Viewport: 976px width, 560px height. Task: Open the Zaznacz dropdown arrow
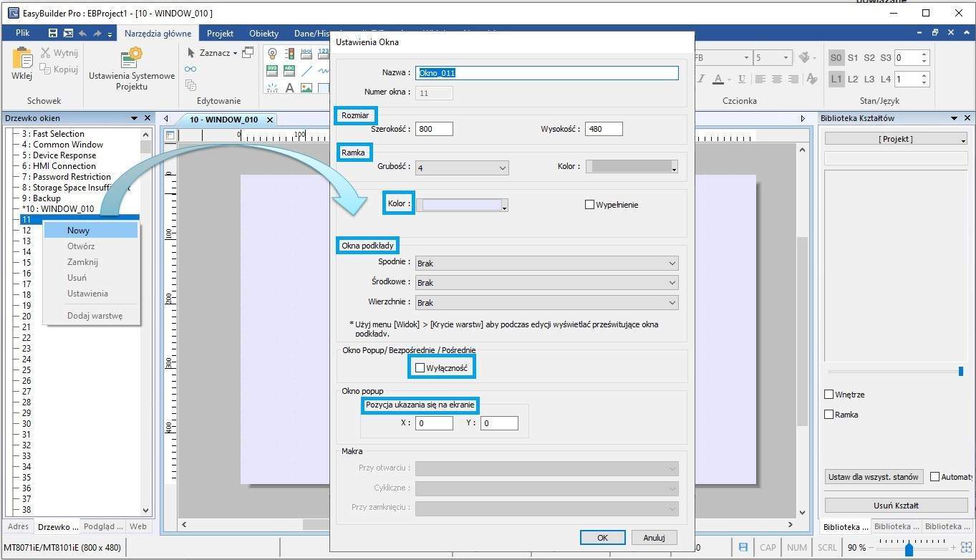pos(235,53)
